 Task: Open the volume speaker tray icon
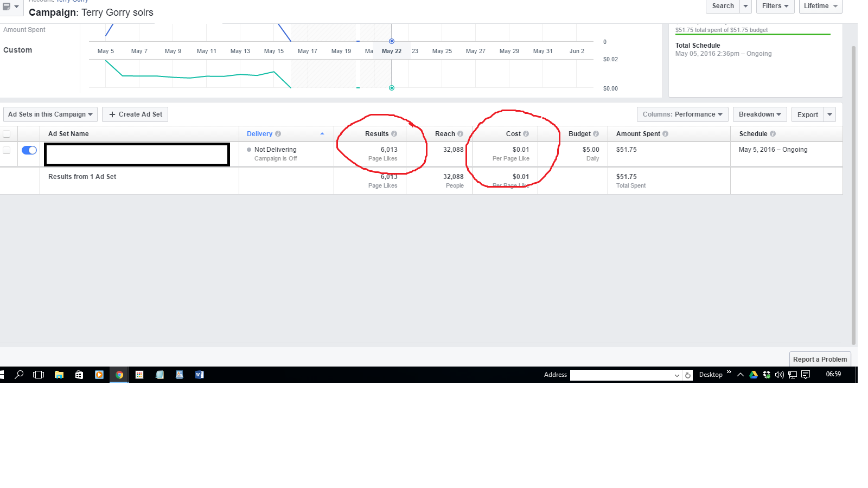click(780, 374)
